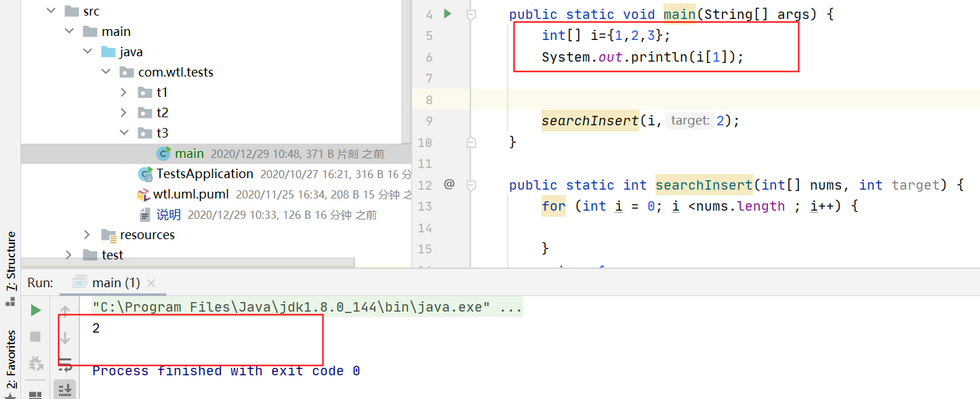
Task: Toggle soft-wrap in the Run console
Action: tap(65, 364)
